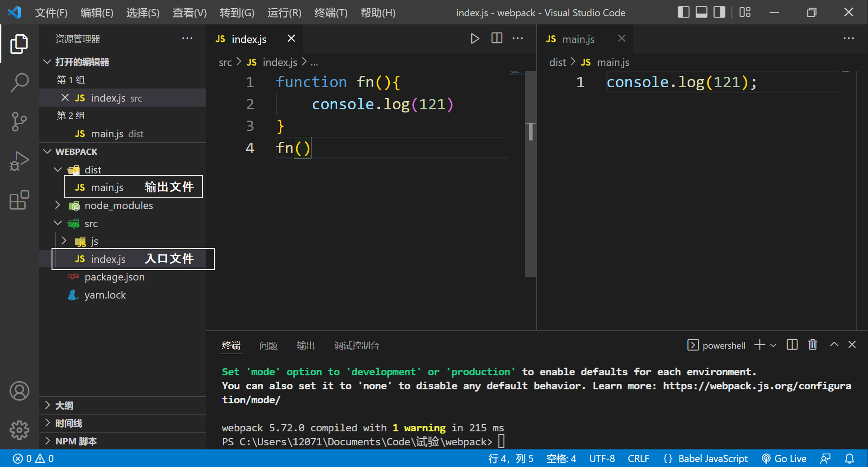
Task: Close index.js in the open editors list
Action: pyautogui.click(x=65, y=98)
